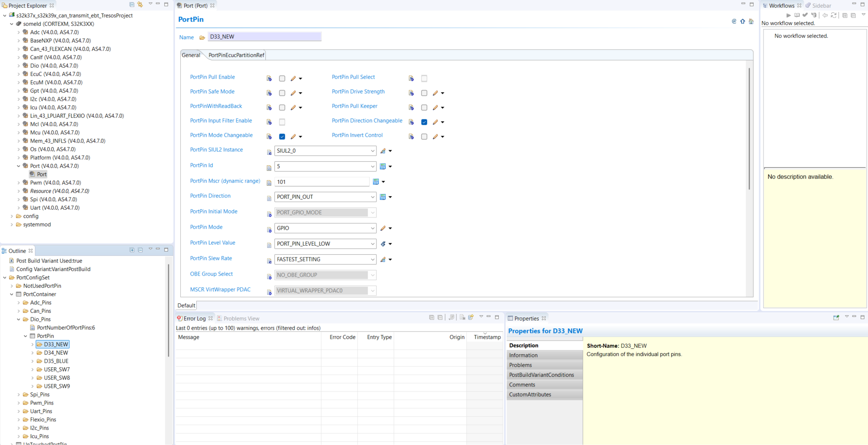This screenshot has height=445, width=868.
Task: Click the Name field containing D33_NEW
Action: click(x=264, y=37)
